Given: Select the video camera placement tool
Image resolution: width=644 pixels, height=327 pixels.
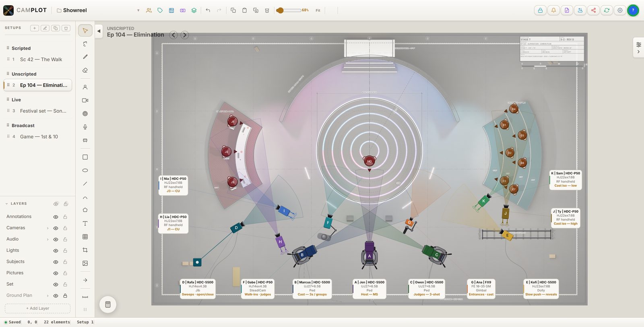Looking at the screenshot, I should (x=85, y=101).
